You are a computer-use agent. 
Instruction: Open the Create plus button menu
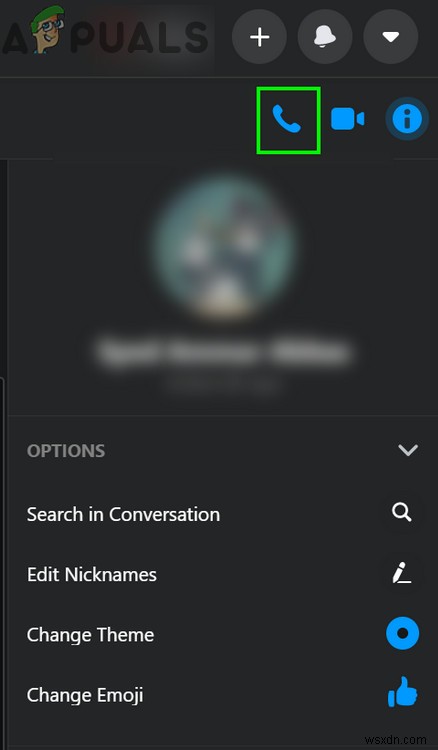pos(260,37)
